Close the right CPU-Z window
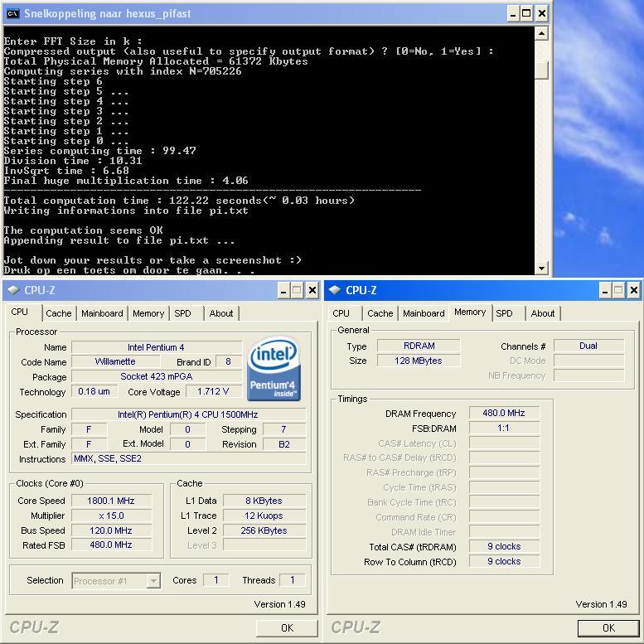The width and height of the screenshot is (644, 644). click(634, 290)
